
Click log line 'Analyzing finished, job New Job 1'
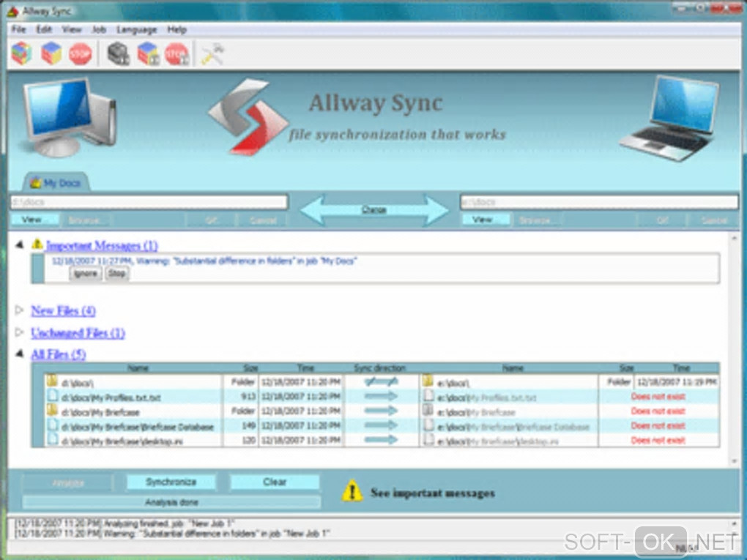124,523
